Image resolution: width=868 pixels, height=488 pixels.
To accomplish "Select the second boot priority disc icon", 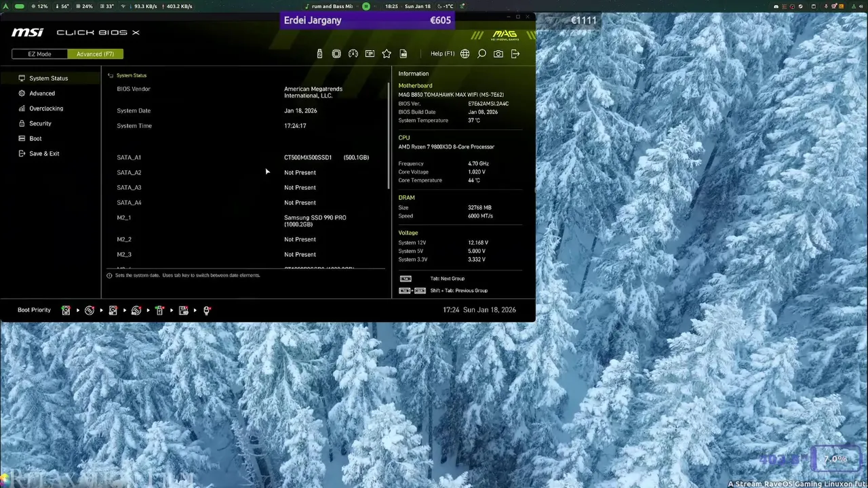I will 90,310.
